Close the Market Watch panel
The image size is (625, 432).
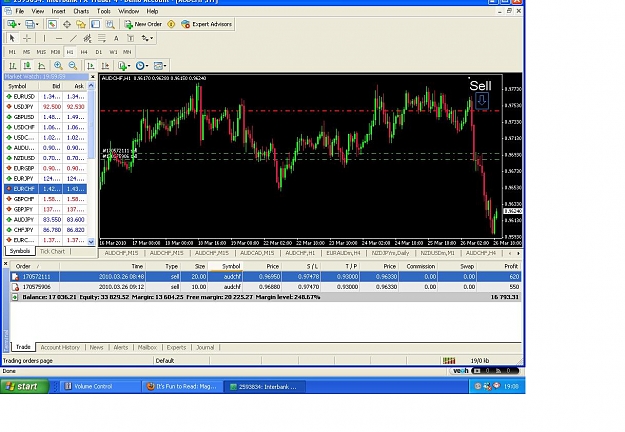(x=93, y=77)
